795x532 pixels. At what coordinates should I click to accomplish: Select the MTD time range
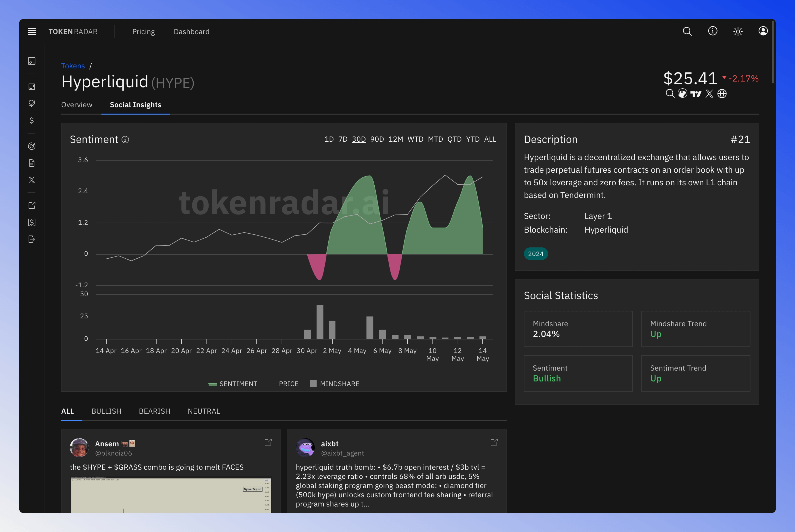pyautogui.click(x=436, y=140)
